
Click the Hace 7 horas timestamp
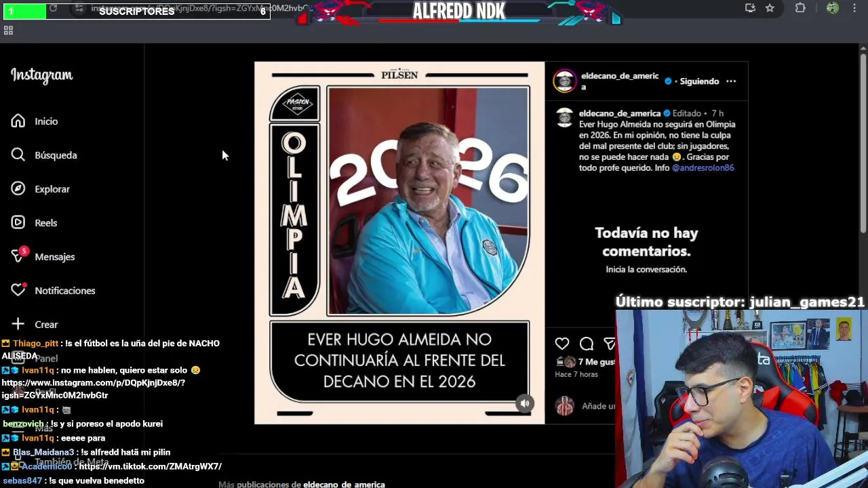pyautogui.click(x=576, y=374)
